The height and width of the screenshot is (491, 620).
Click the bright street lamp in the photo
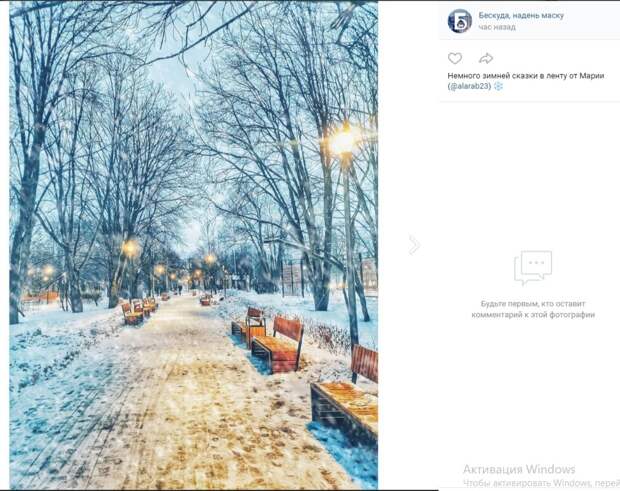344,142
